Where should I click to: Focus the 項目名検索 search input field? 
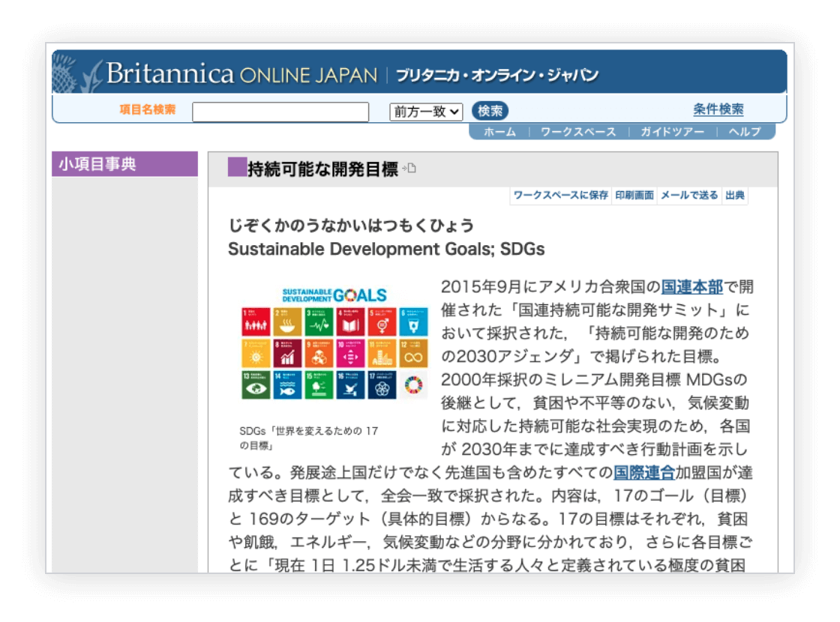(x=280, y=112)
